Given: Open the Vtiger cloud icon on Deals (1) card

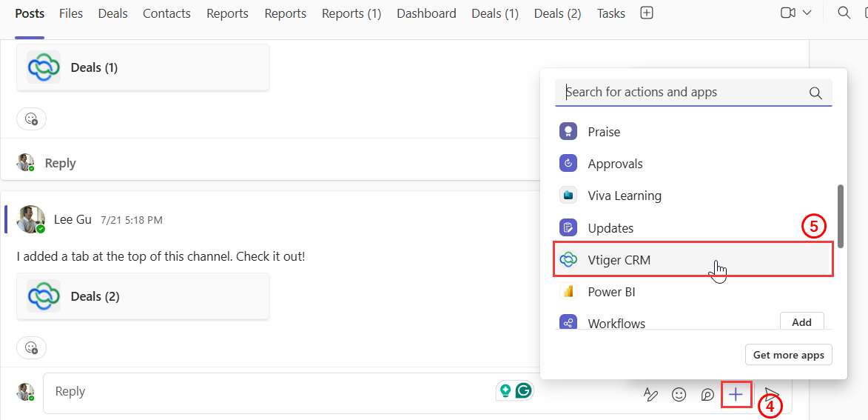Looking at the screenshot, I should coord(44,67).
